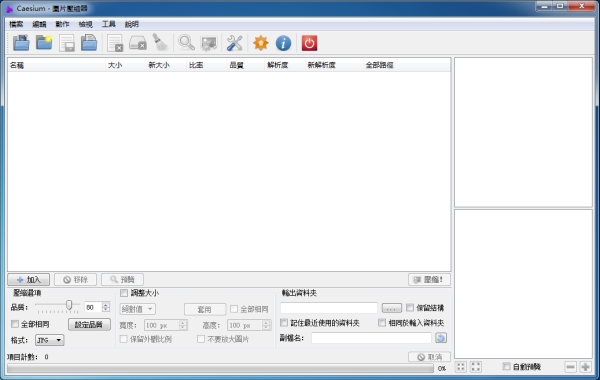The image size is (600, 380).
Task: Open the 檢視 menu
Action: pyautogui.click(x=85, y=24)
